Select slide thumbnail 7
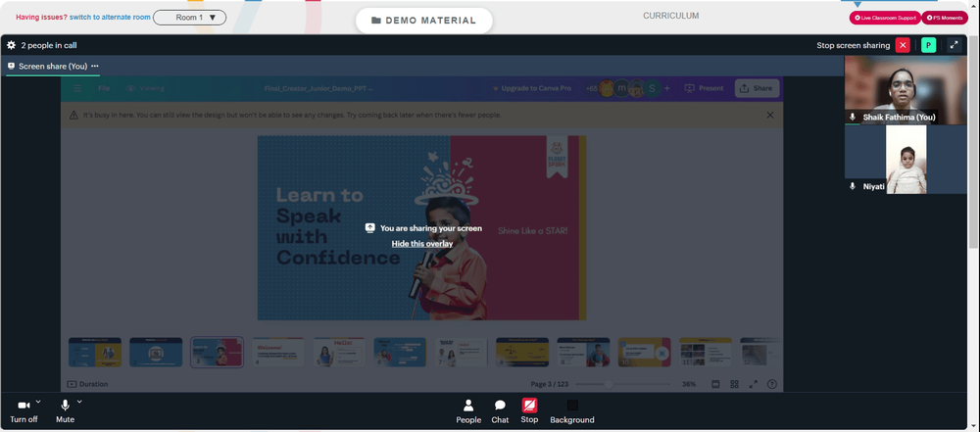980x432 pixels. click(x=462, y=352)
